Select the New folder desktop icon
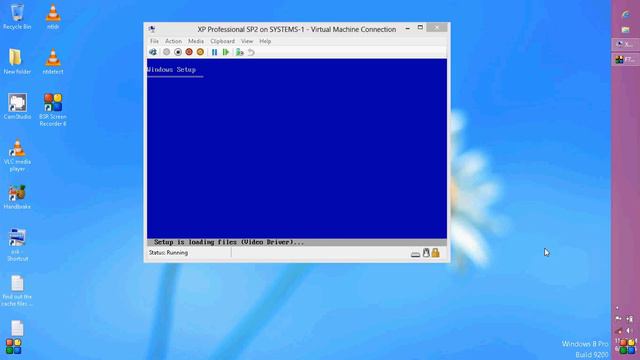640x360 pixels. tap(17, 62)
